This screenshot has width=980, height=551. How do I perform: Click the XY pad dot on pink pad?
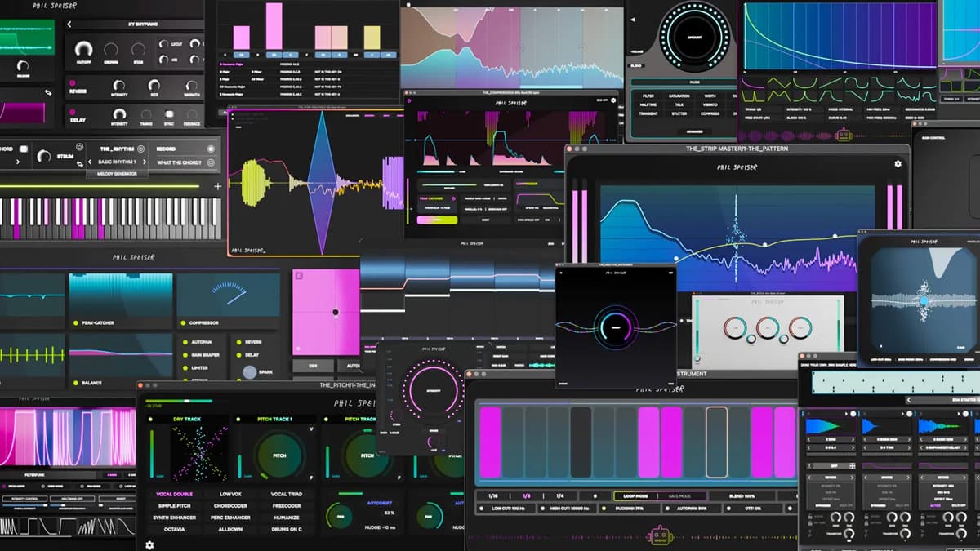tap(335, 312)
